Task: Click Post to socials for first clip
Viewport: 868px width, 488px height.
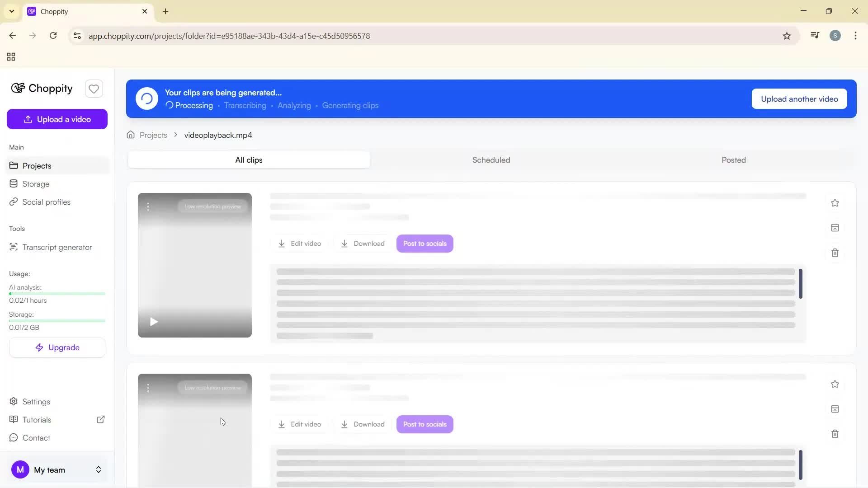Action: (x=425, y=244)
